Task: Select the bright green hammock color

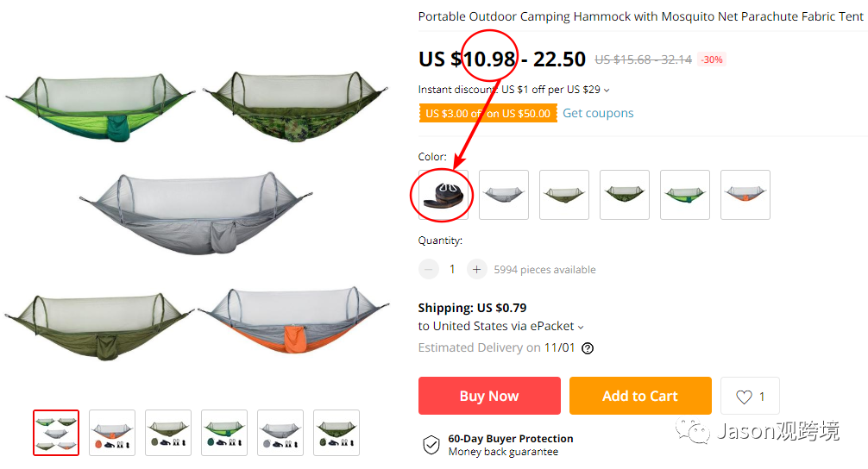Action: (x=685, y=195)
